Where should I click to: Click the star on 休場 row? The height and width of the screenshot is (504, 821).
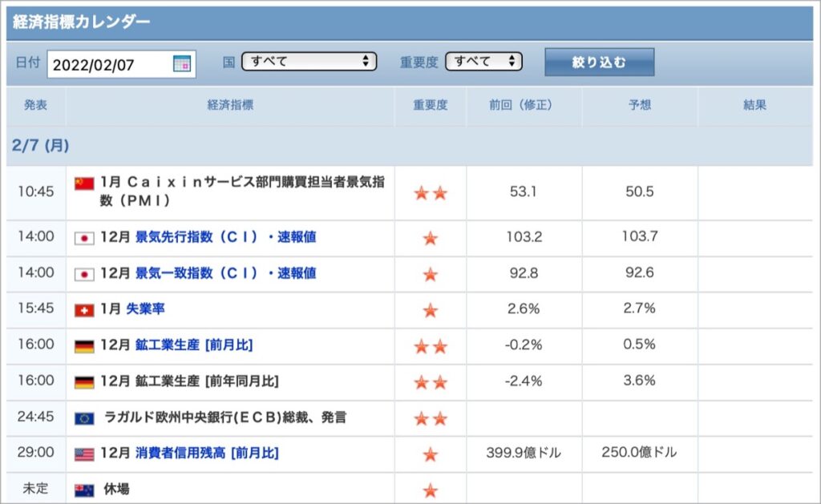pyautogui.click(x=431, y=490)
